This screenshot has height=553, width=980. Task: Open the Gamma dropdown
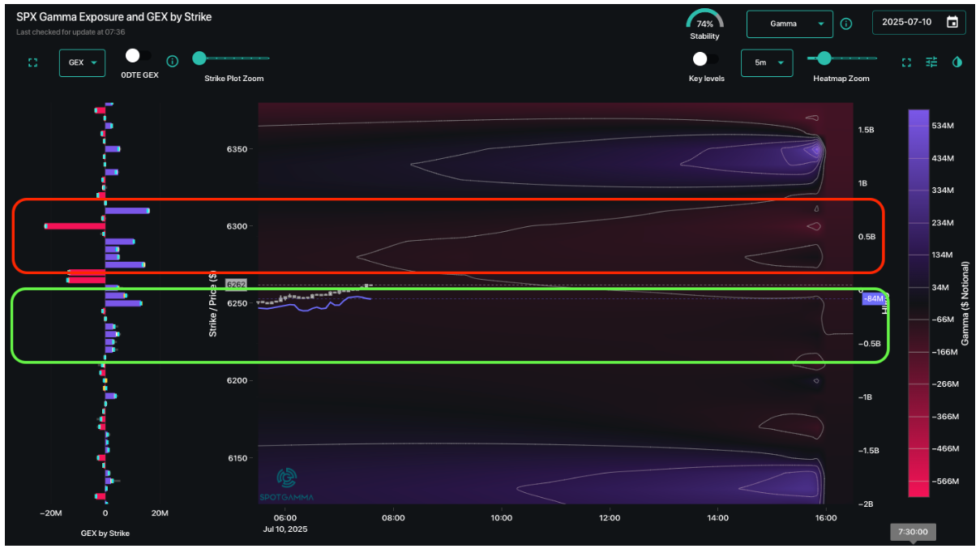coord(790,24)
